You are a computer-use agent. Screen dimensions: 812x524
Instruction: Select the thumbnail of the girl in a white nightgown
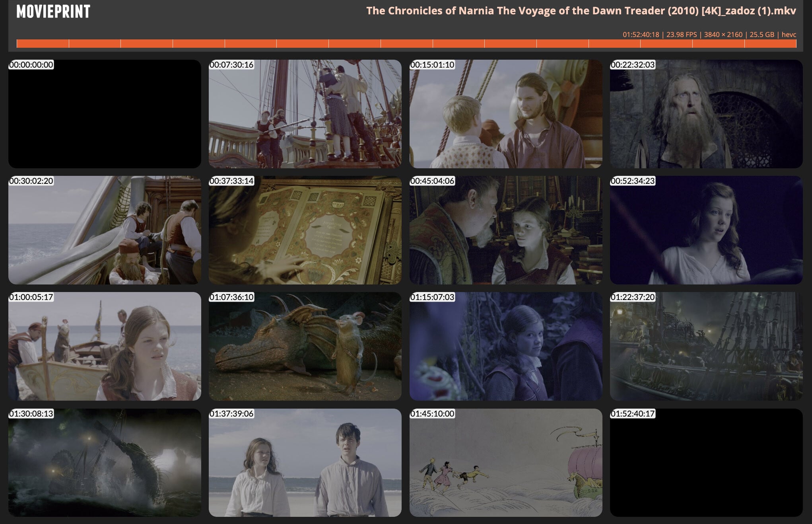[x=706, y=230]
